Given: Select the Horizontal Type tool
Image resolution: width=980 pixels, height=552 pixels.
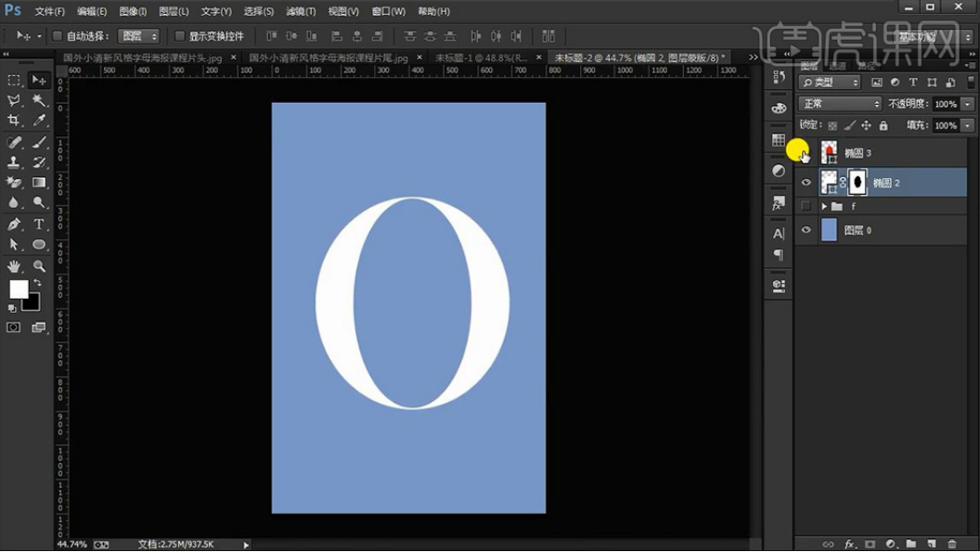Looking at the screenshot, I should [x=39, y=225].
